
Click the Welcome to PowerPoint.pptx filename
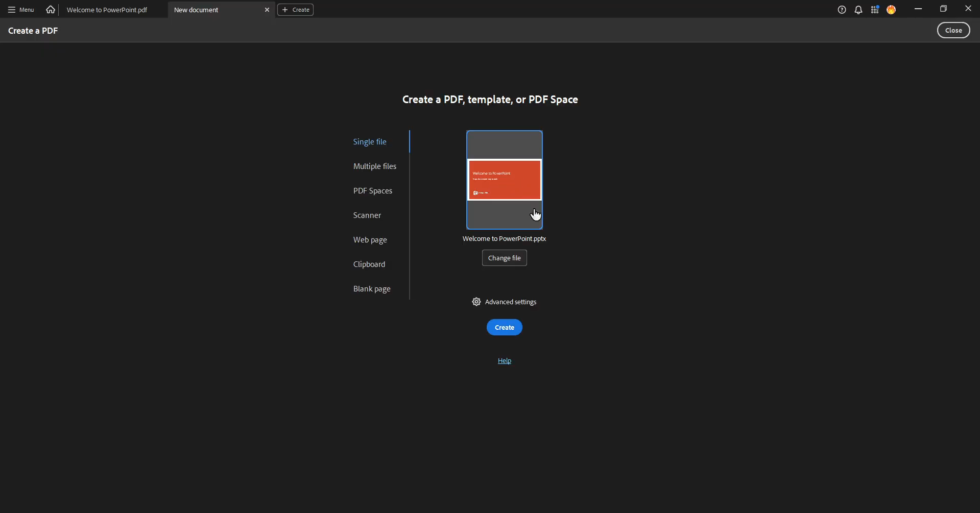click(505, 238)
